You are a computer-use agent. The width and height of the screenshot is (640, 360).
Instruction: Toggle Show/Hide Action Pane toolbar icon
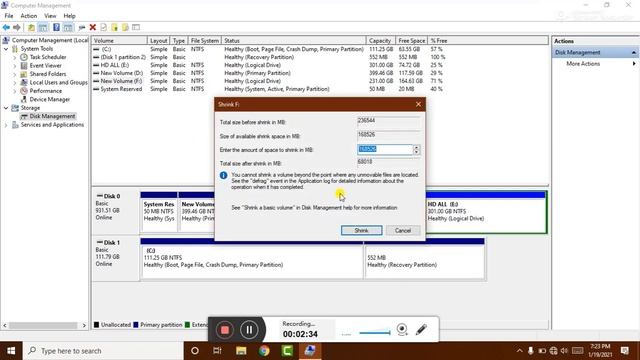click(68, 27)
